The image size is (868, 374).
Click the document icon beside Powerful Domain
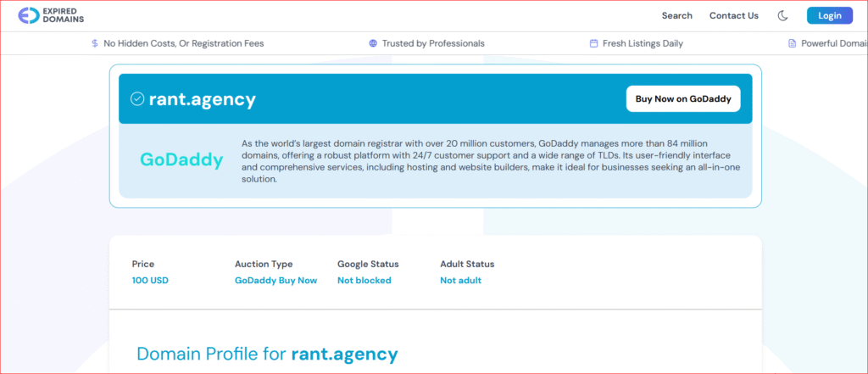[x=793, y=43]
